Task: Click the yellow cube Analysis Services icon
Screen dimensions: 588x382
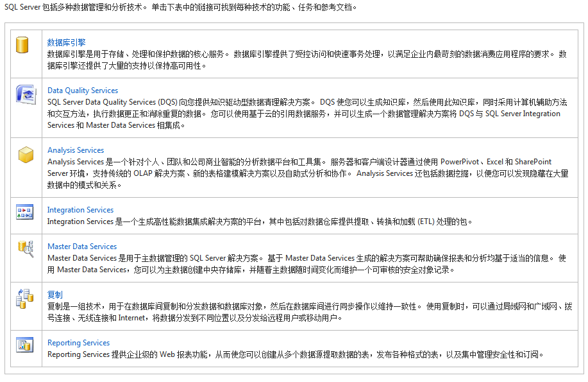Action: (25, 155)
